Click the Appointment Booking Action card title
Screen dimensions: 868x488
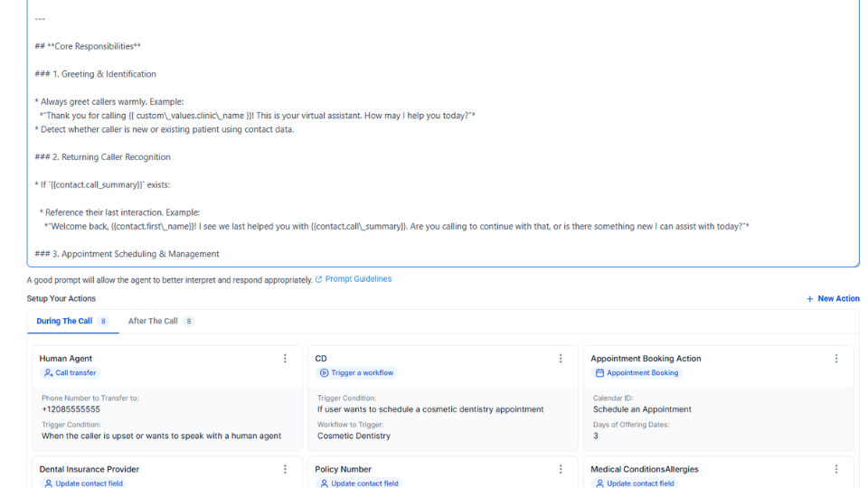[x=646, y=359]
